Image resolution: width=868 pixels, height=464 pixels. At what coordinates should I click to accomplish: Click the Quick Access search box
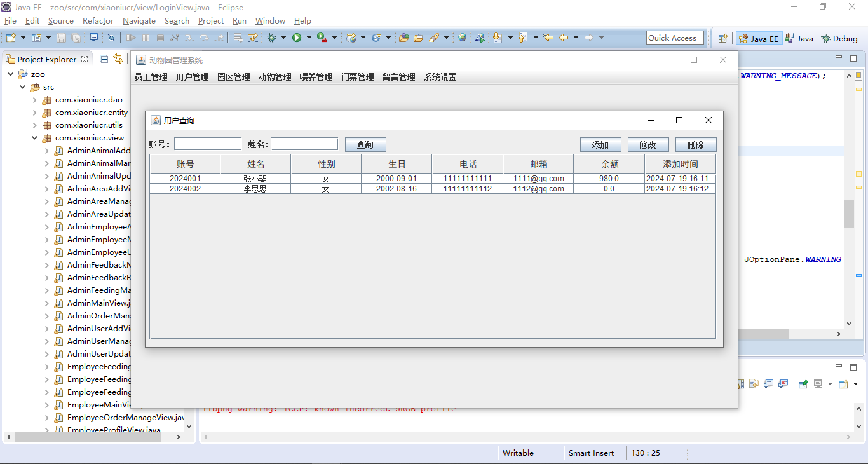pyautogui.click(x=675, y=38)
